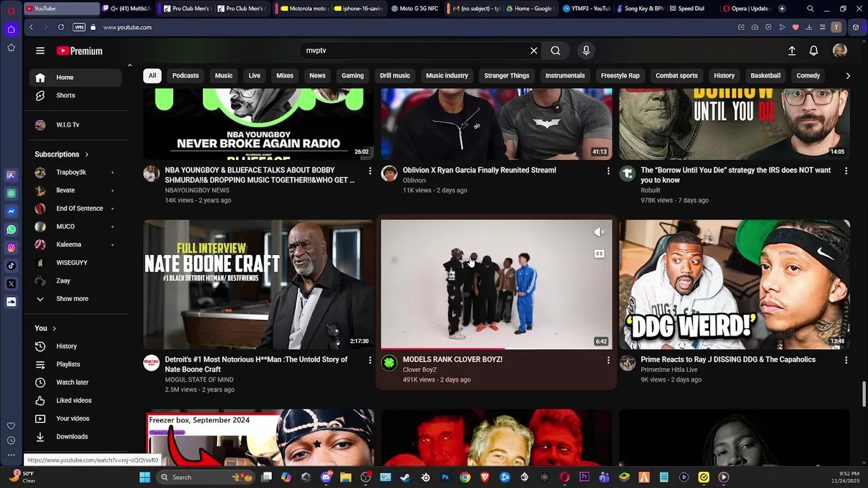The height and width of the screenshot is (488, 868).
Task: Toggle captions on the Clover Boyz preview
Action: (599, 254)
